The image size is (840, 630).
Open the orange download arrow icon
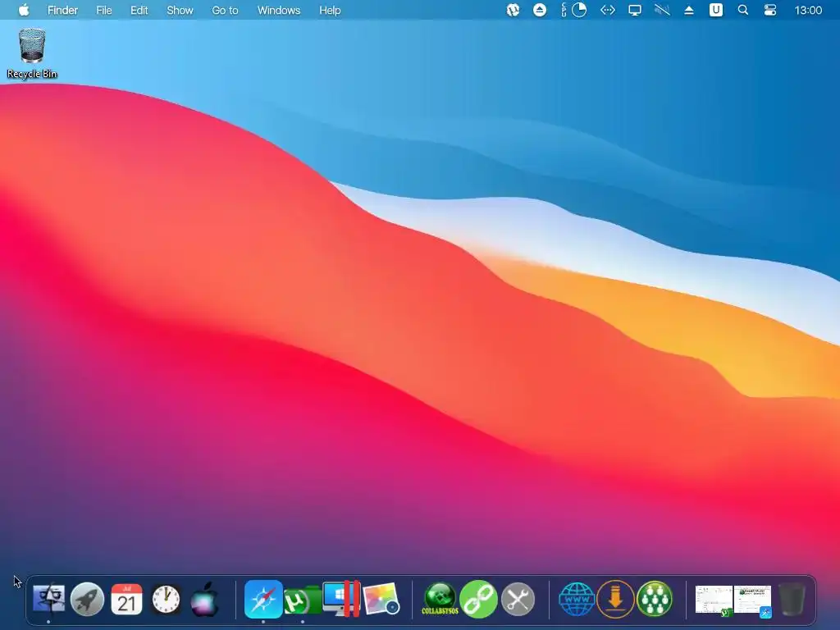click(x=615, y=599)
